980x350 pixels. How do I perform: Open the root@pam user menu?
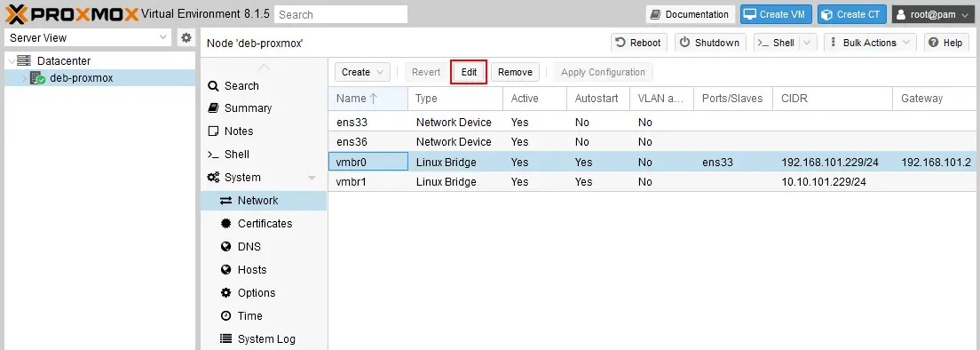932,14
